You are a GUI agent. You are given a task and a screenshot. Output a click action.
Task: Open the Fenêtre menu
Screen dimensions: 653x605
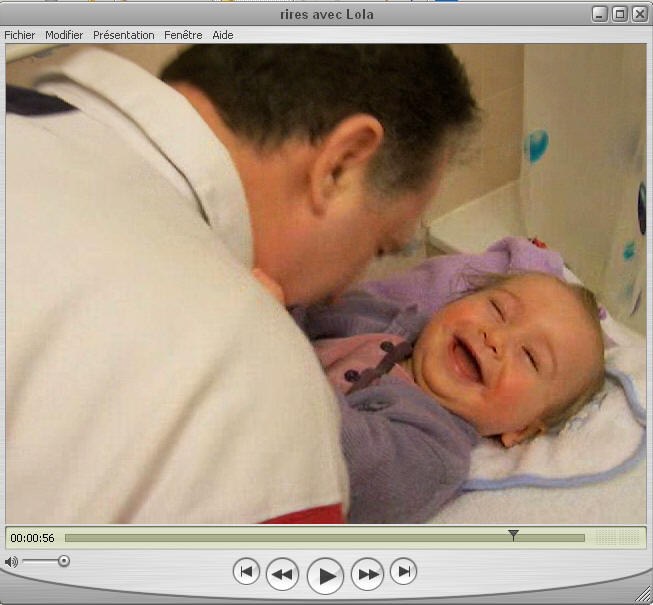pyautogui.click(x=183, y=35)
